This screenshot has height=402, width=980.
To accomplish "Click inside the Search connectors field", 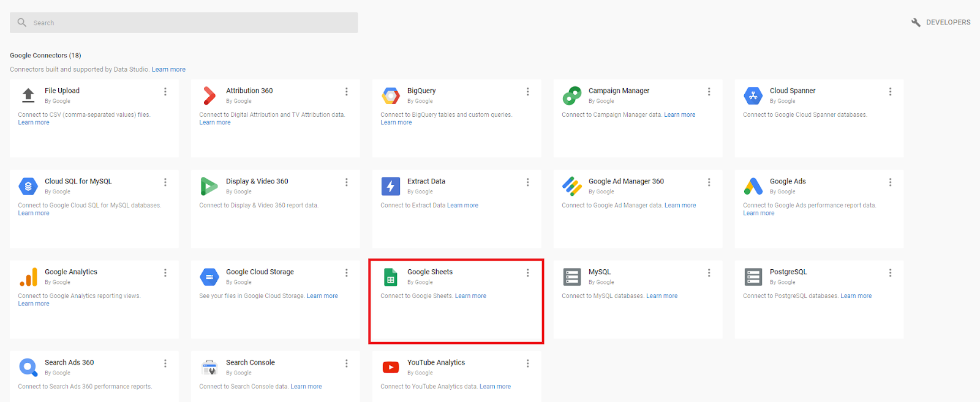I will tap(184, 23).
